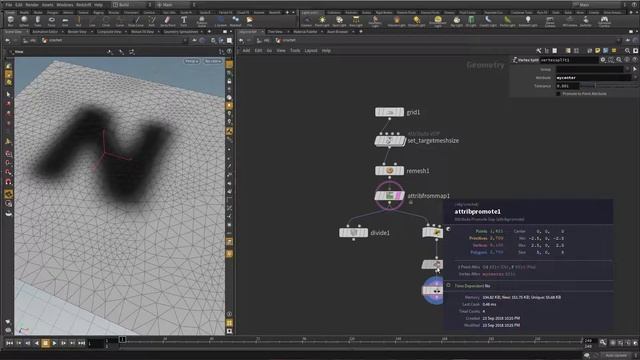
Task: Select the Metaball shelf tool
Action: (236, 20)
